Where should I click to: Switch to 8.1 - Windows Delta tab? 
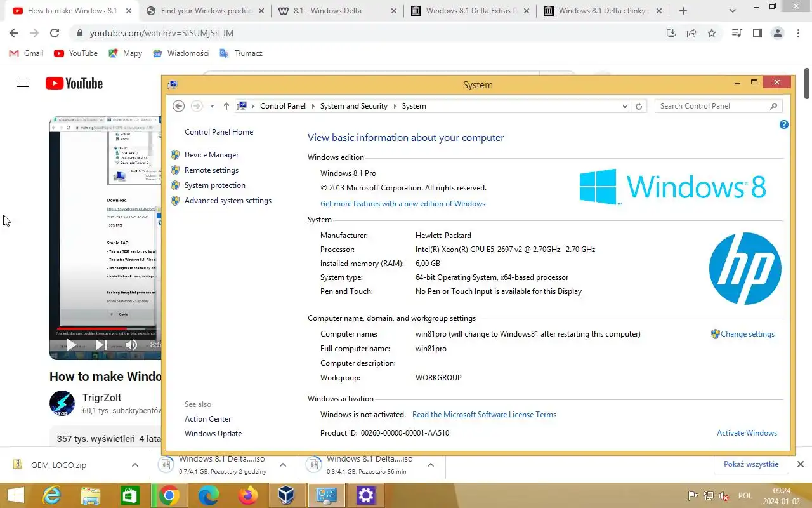click(337, 11)
